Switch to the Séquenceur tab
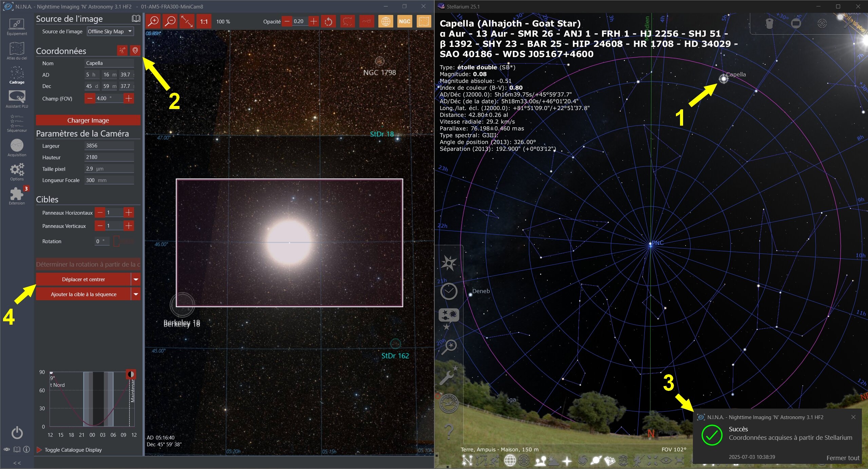The image size is (868, 469). (17, 123)
